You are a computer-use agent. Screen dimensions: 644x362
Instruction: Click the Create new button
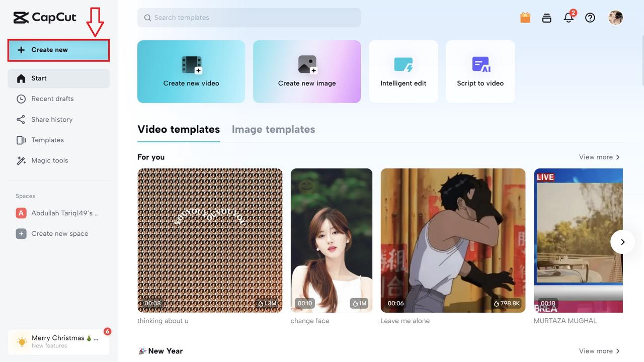[58, 50]
